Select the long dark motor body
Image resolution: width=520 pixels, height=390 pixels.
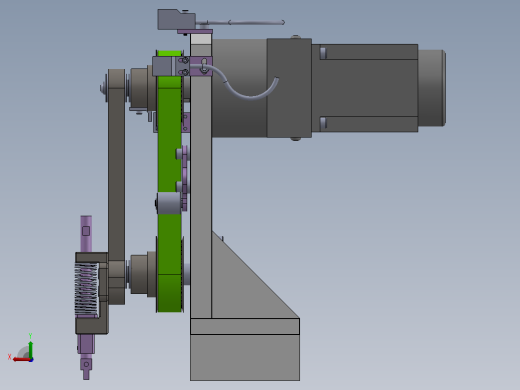tap(365, 88)
